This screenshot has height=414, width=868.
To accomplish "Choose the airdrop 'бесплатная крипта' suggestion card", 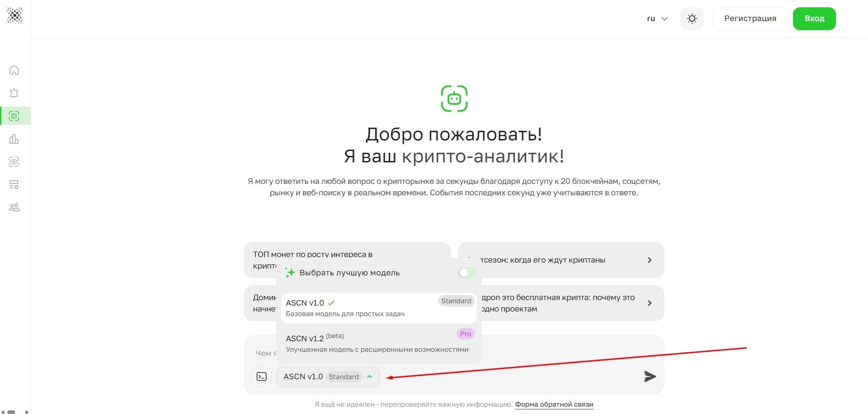I will pos(561,303).
